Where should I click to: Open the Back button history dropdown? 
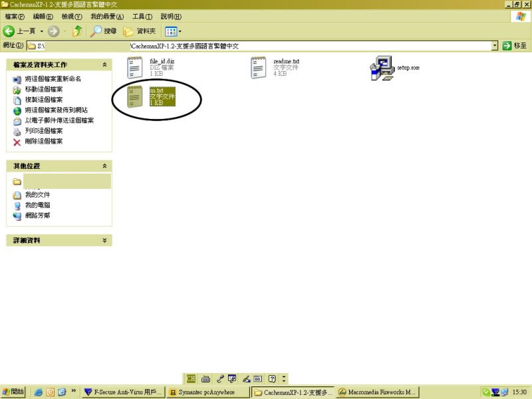point(42,31)
